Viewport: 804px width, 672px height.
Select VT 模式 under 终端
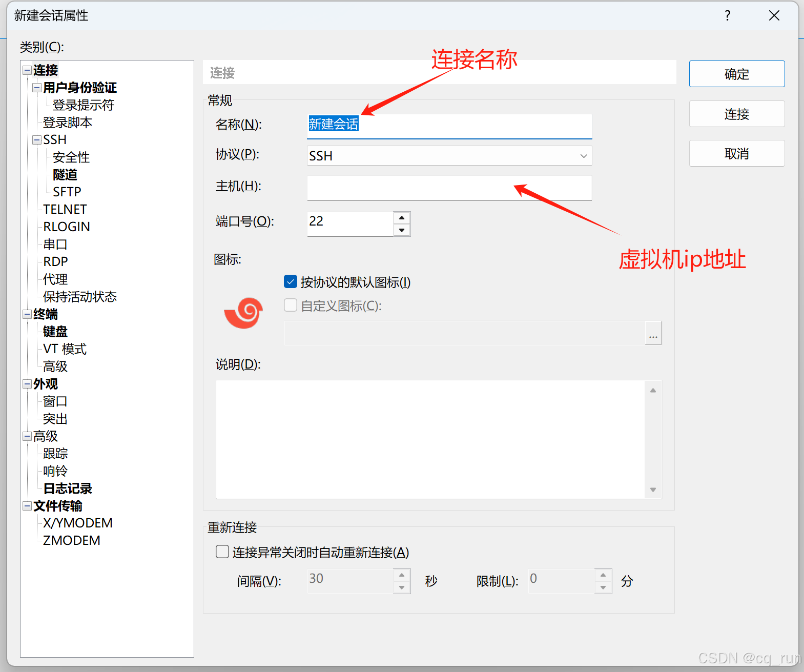[x=65, y=349]
